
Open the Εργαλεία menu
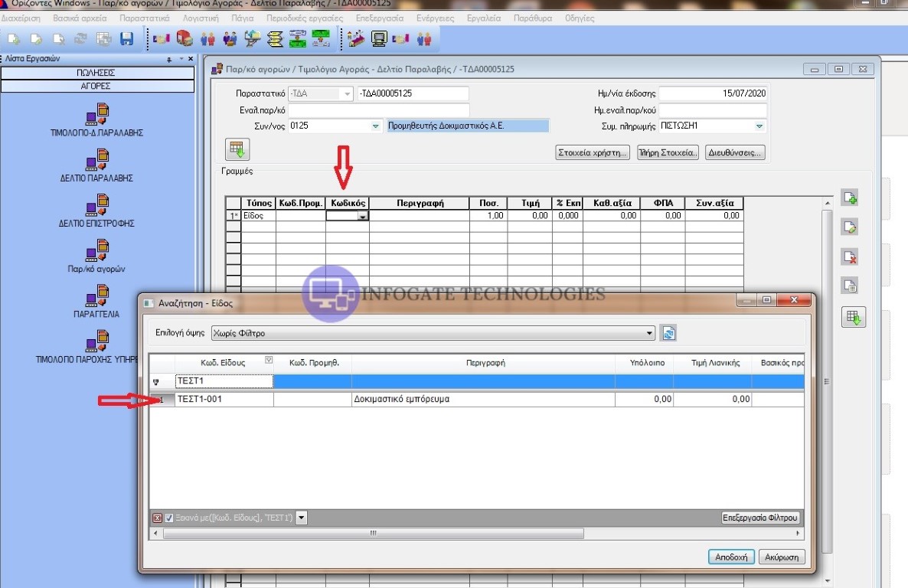[483, 18]
